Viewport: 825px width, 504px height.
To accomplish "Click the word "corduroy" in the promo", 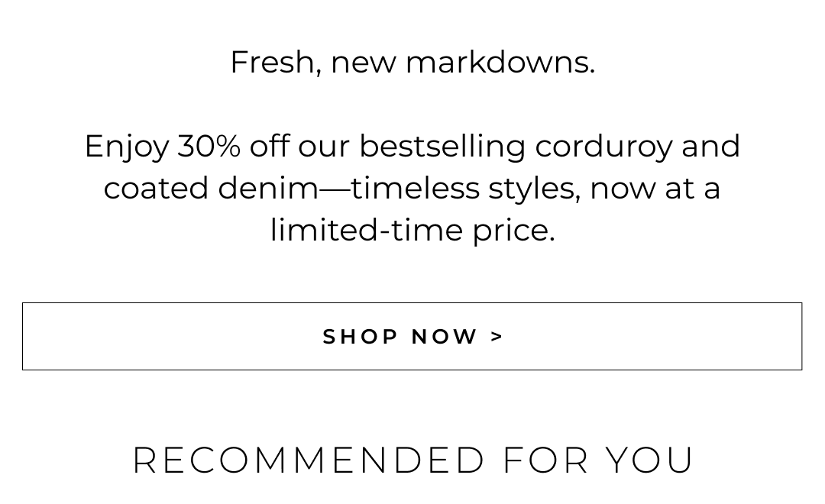I will [x=603, y=146].
